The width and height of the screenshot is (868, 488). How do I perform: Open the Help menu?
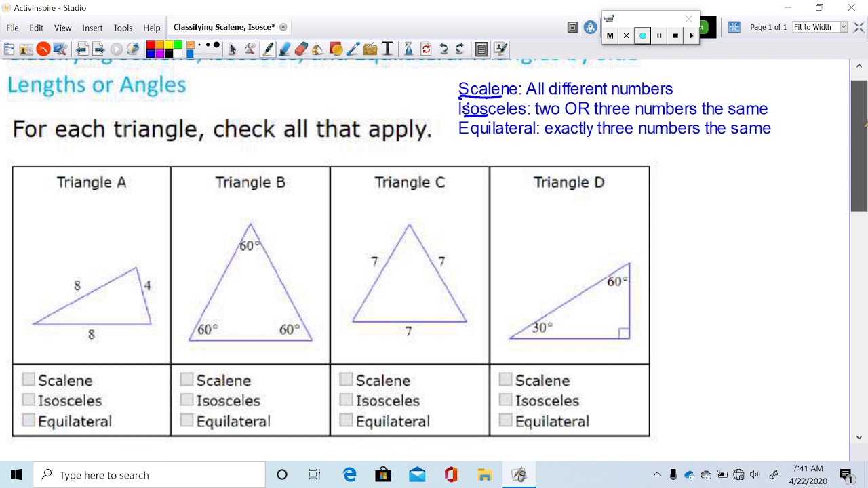[152, 28]
